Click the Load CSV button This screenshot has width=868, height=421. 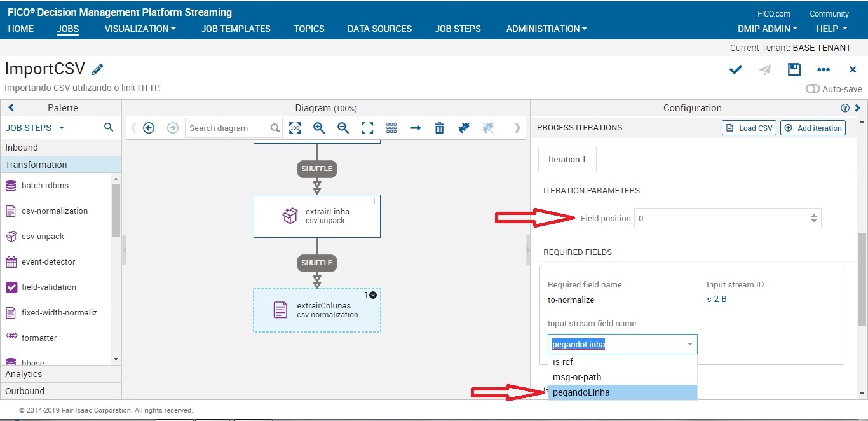749,127
